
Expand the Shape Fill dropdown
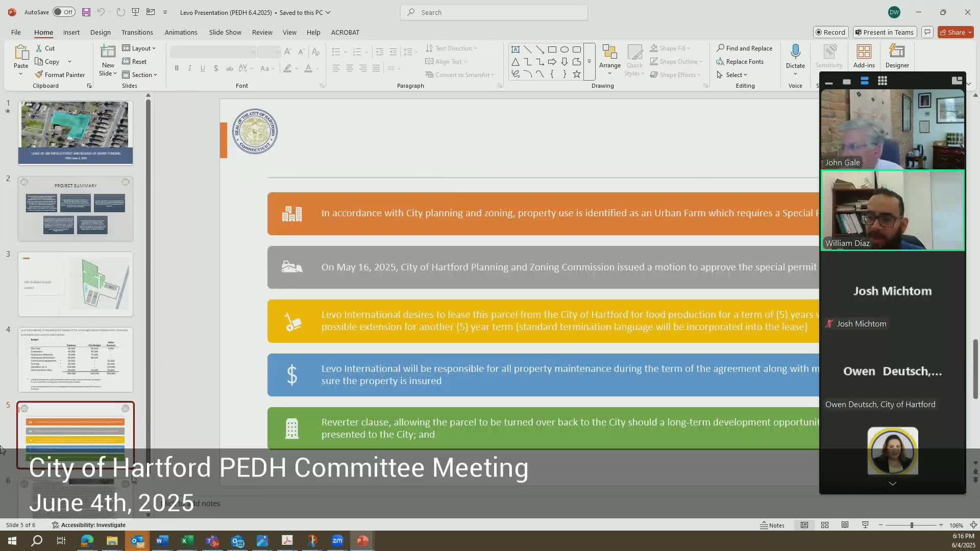click(670, 48)
